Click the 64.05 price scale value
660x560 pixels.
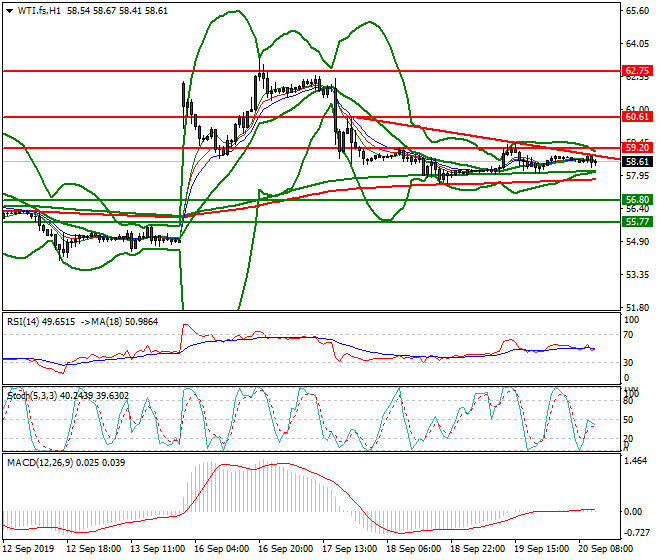click(637, 44)
